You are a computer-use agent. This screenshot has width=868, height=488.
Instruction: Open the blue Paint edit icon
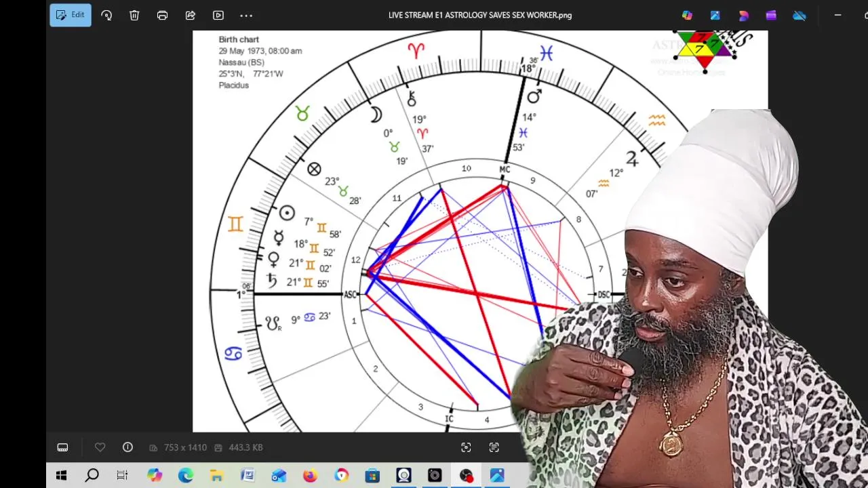click(x=715, y=15)
